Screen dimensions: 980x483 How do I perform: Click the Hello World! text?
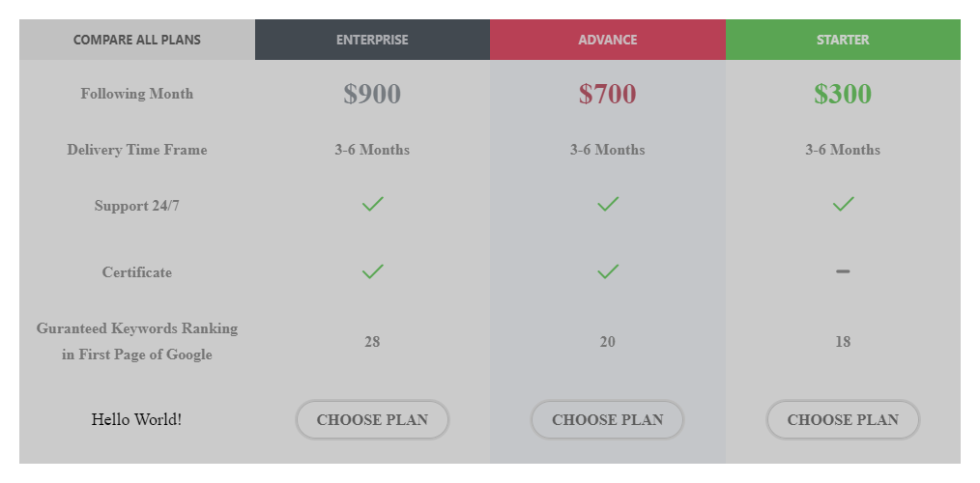click(x=136, y=419)
